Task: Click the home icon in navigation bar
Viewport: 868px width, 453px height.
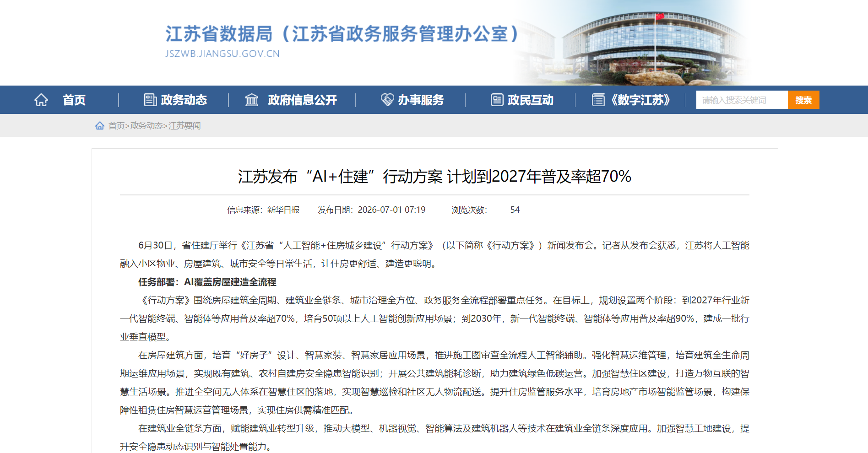Action: coord(41,100)
